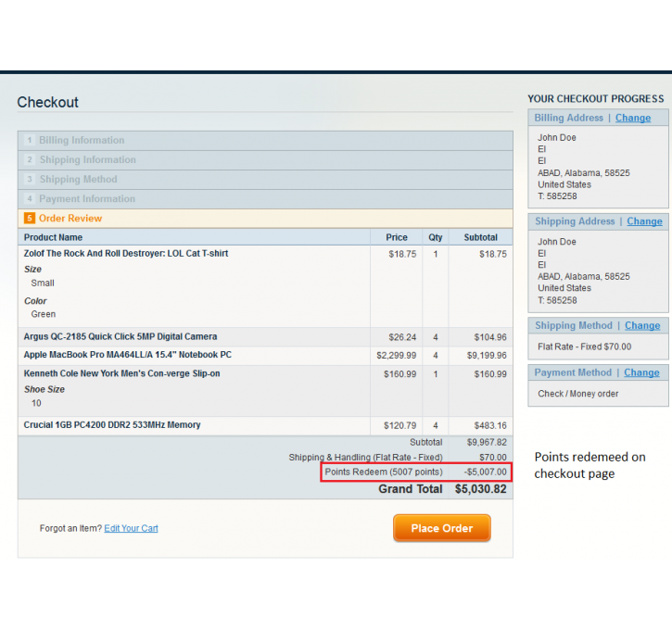The image size is (672, 630).
Task: Click the Place Order button
Action: pyautogui.click(x=442, y=528)
